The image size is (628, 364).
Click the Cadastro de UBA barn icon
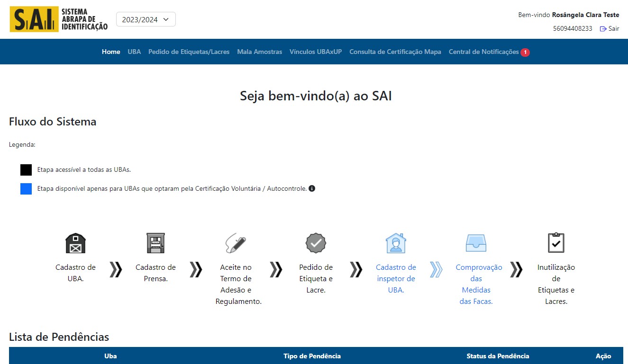[75, 243]
